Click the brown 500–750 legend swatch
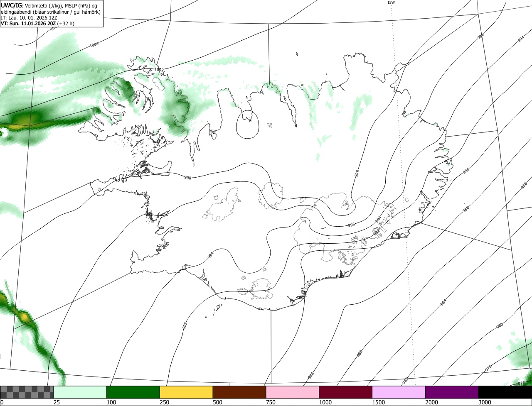Viewport: 532px width, 406px height. click(x=239, y=392)
